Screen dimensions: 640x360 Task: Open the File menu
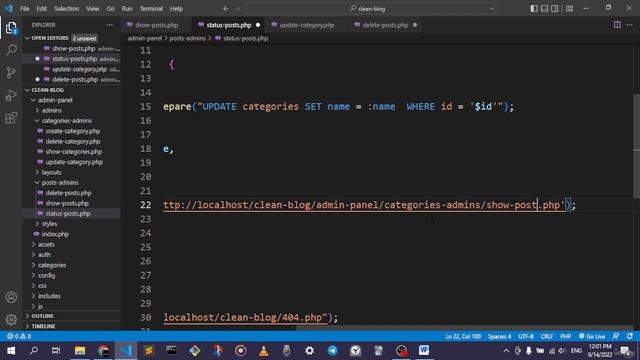tap(24, 9)
